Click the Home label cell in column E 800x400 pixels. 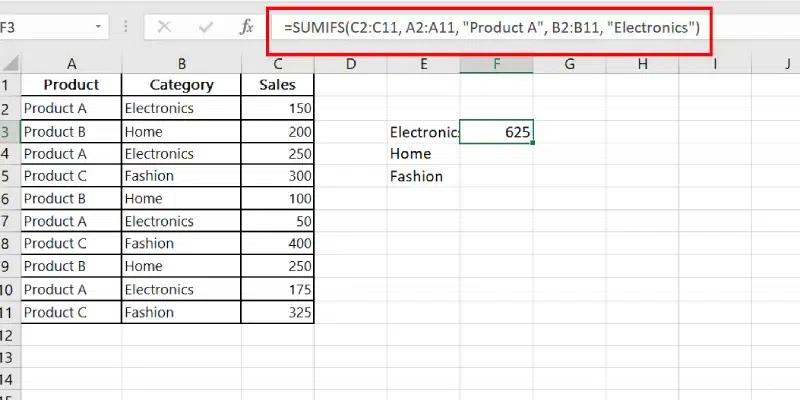click(x=423, y=154)
